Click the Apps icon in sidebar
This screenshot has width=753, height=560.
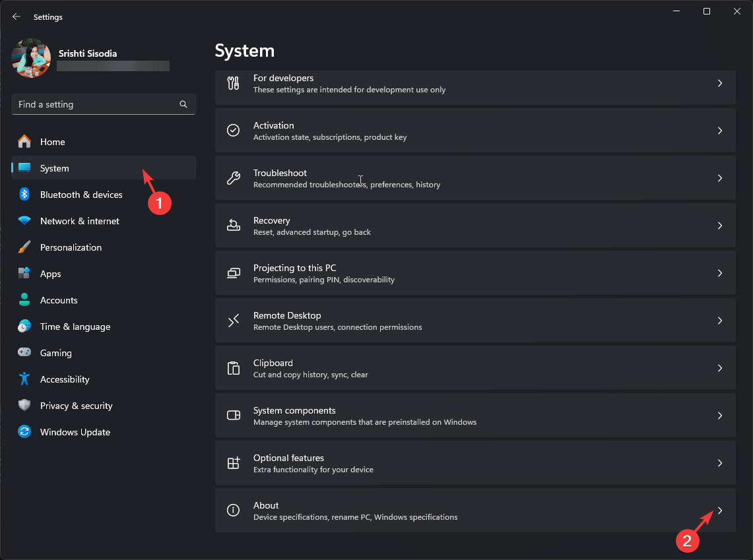pos(24,273)
